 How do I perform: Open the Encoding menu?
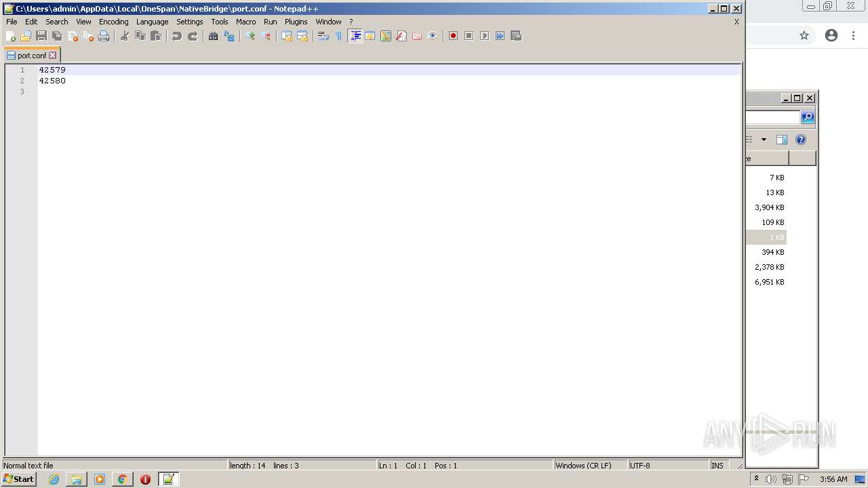(114, 22)
